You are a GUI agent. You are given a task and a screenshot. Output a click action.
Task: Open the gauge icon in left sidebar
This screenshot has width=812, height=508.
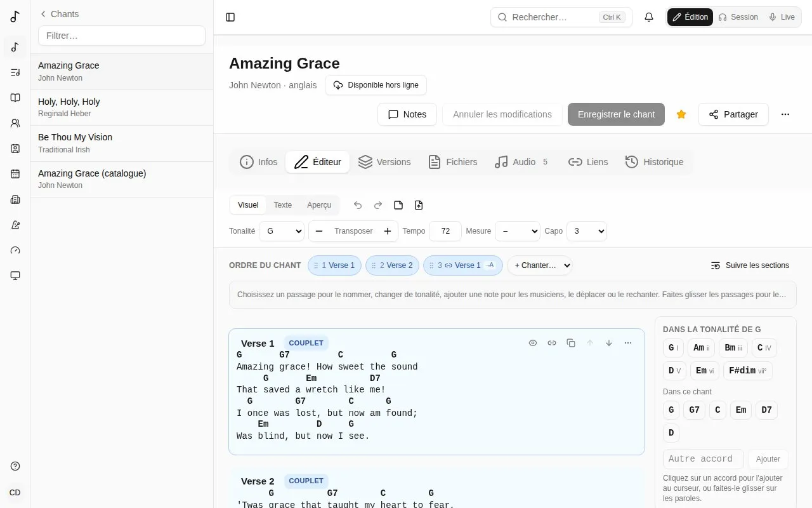click(x=15, y=250)
